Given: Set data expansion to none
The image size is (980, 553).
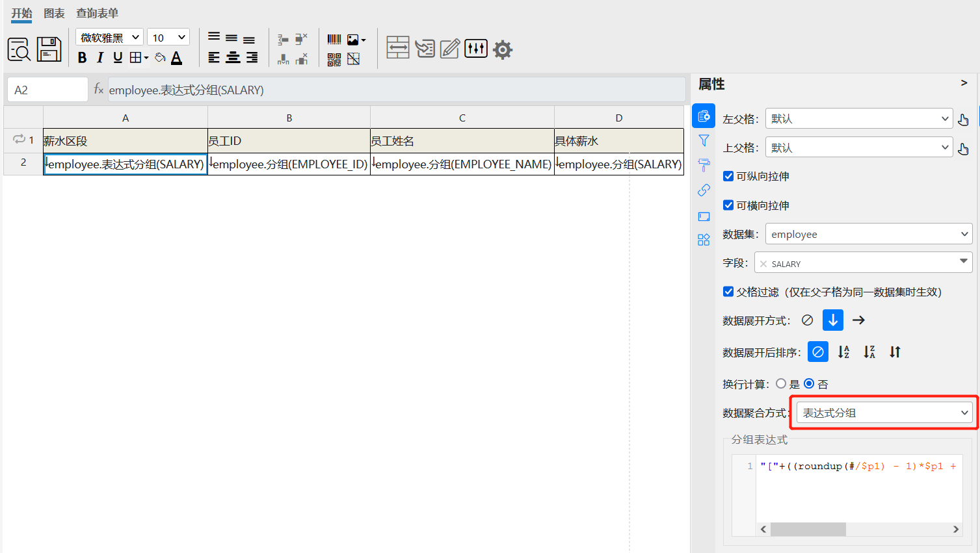Looking at the screenshot, I should click(x=807, y=320).
